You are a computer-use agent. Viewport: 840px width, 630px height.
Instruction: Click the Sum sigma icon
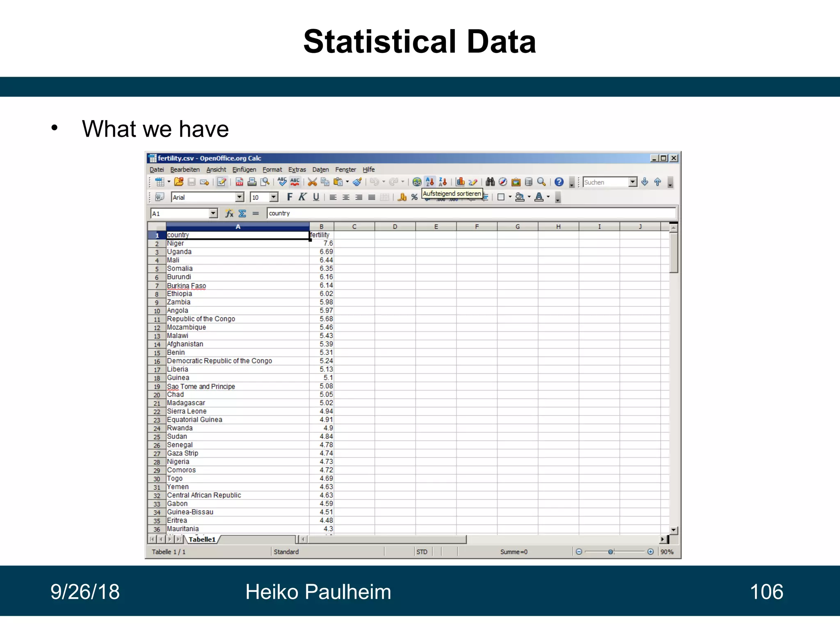(242, 213)
